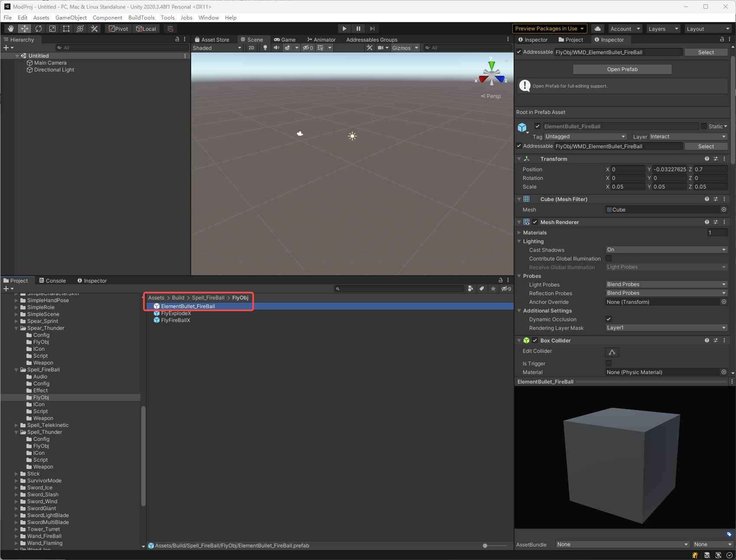Enable Contribute Global Illumination checkbox
The image size is (736, 560).
(x=609, y=259)
